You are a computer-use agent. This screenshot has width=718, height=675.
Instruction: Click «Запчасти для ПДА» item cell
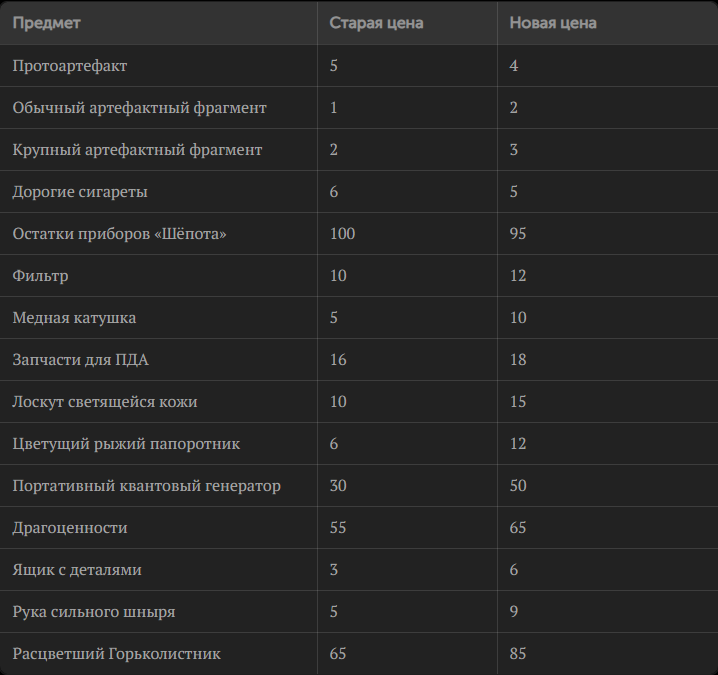(80, 360)
